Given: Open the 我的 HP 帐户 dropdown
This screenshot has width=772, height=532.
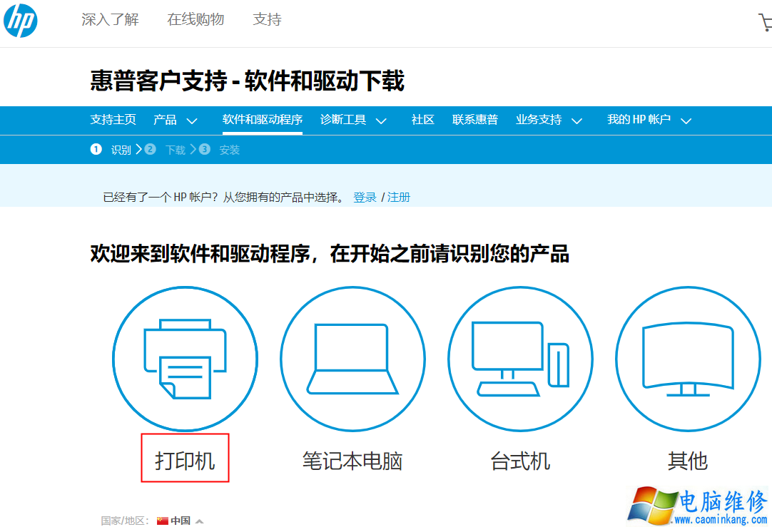Looking at the screenshot, I should 649,120.
